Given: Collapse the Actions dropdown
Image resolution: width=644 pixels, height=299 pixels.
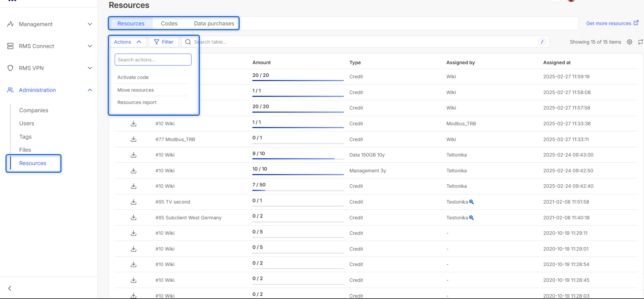Looking at the screenshot, I should [x=127, y=42].
